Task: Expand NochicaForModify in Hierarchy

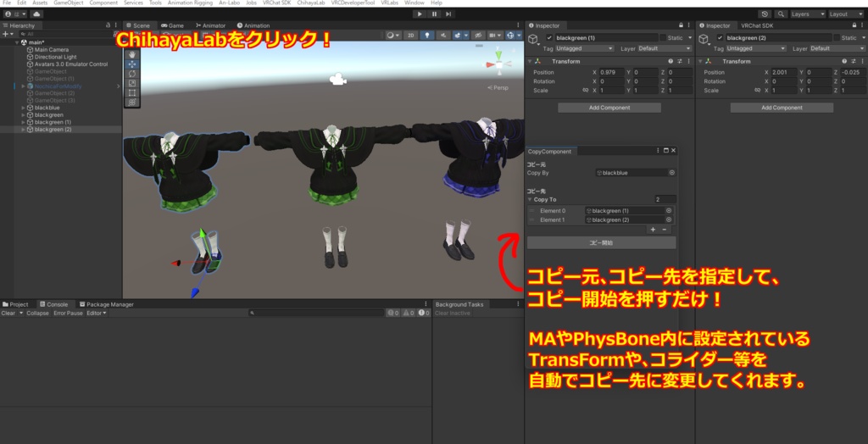Action: 23,86
